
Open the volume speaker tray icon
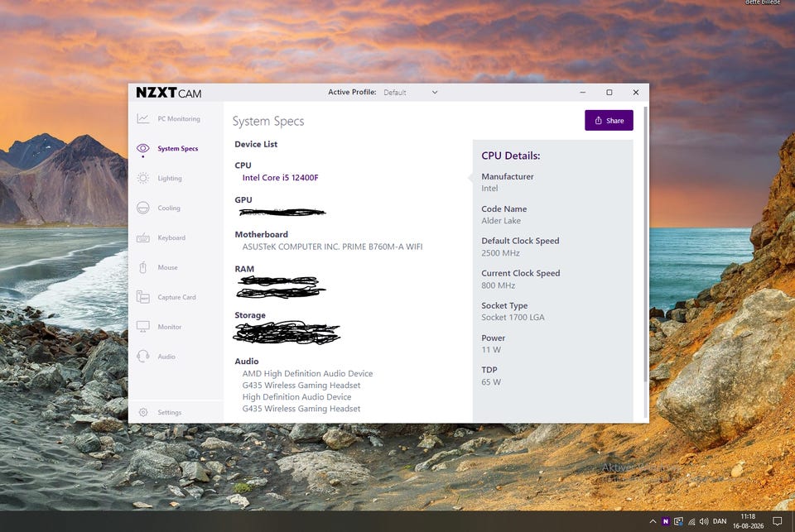coord(704,521)
